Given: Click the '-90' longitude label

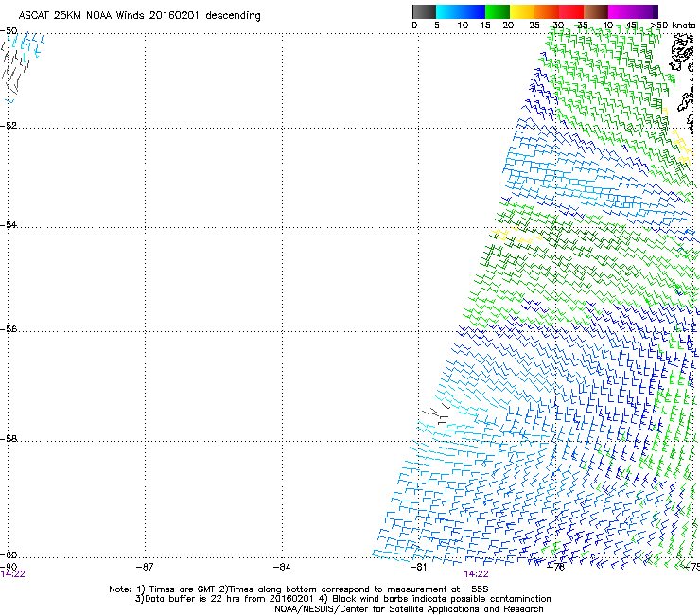Looking at the screenshot, I should pyautogui.click(x=9, y=567).
